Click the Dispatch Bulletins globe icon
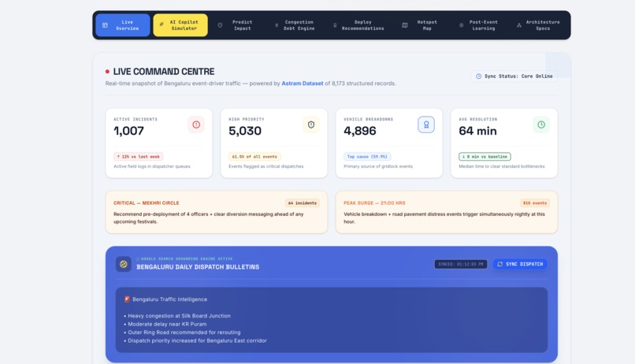Image resolution: width=635 pixels, height=364 pixels. (124, 264)
